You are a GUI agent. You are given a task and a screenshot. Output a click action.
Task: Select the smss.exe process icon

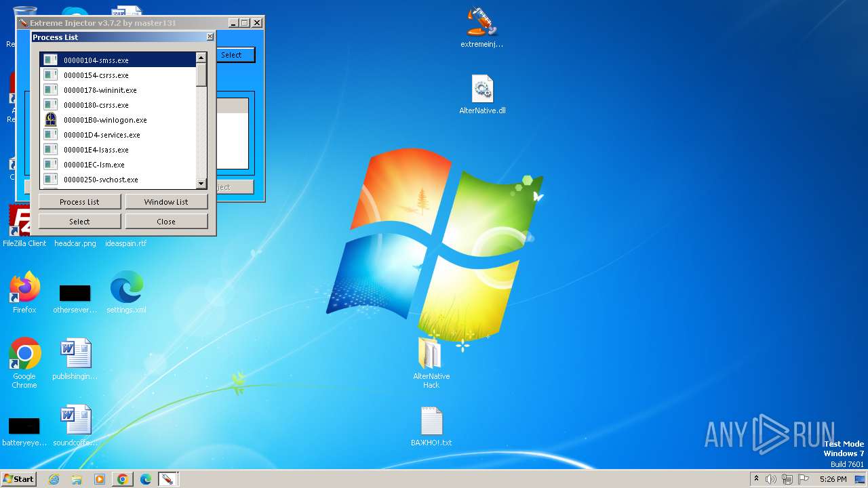click(50, 60)
